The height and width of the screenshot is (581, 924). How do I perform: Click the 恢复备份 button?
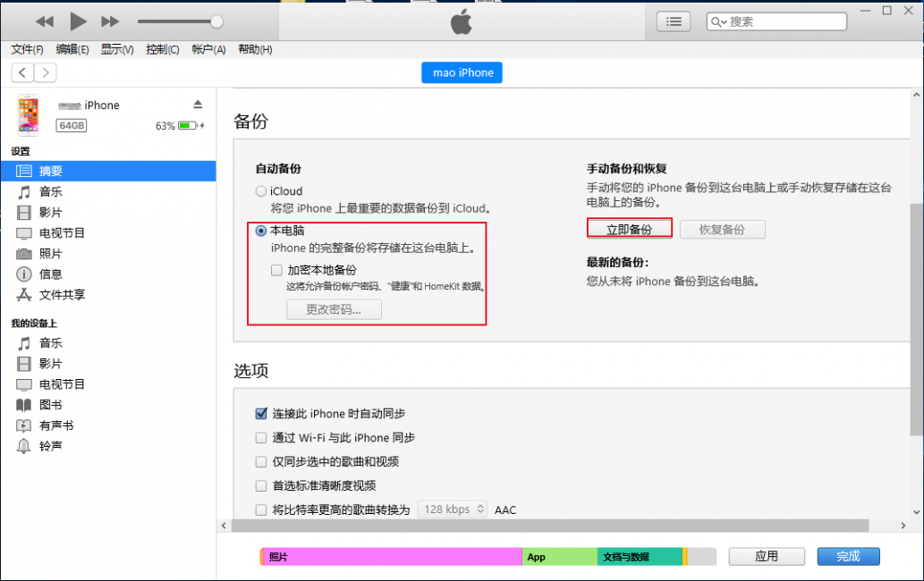pos(723,230)
